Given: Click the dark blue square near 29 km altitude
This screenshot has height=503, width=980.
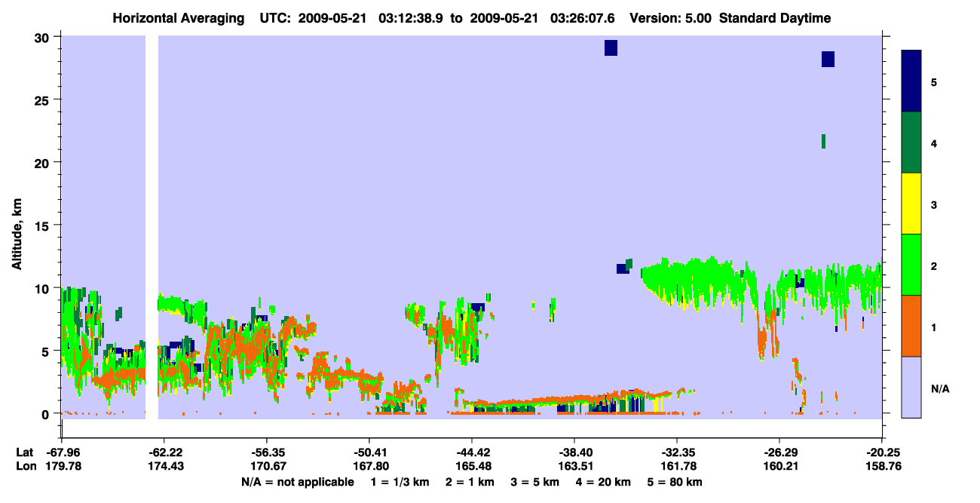Looking at the screenshot, I should point(611,48).
